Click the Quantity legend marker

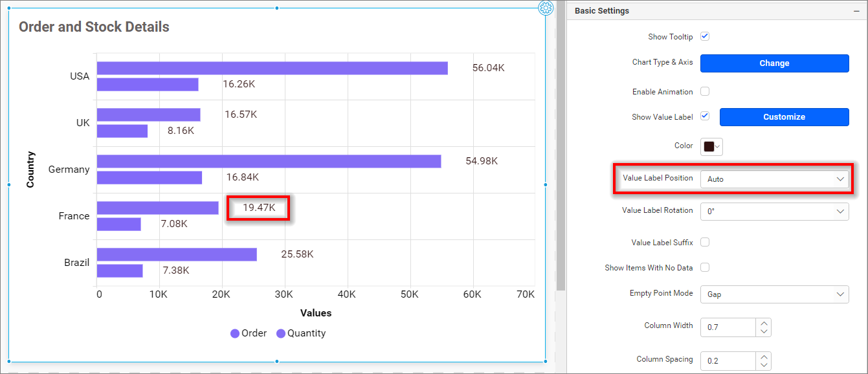(x=281, y=334)
